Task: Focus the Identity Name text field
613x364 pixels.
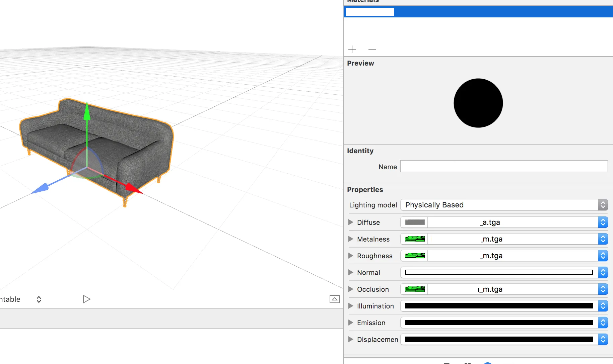Action: coord(504,166)
